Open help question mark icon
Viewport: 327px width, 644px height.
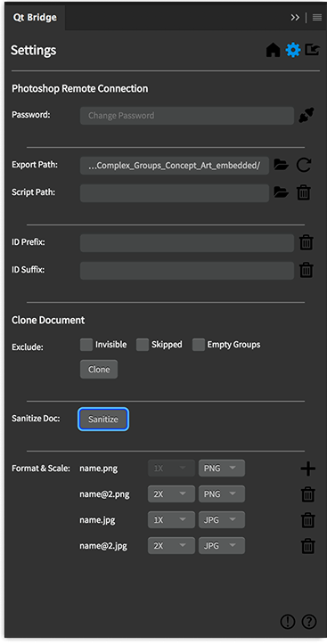[x=309, y=622]
